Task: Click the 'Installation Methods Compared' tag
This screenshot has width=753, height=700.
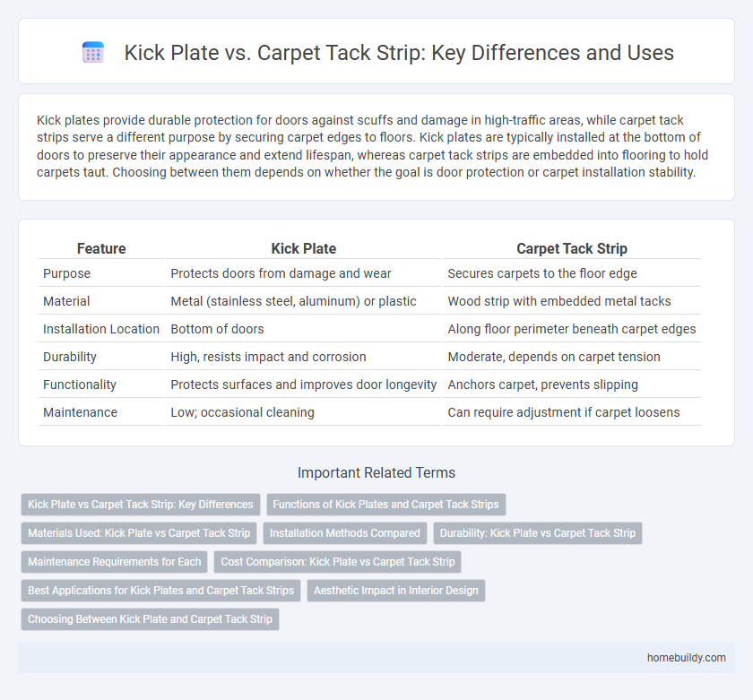Action: click(345, 533)
